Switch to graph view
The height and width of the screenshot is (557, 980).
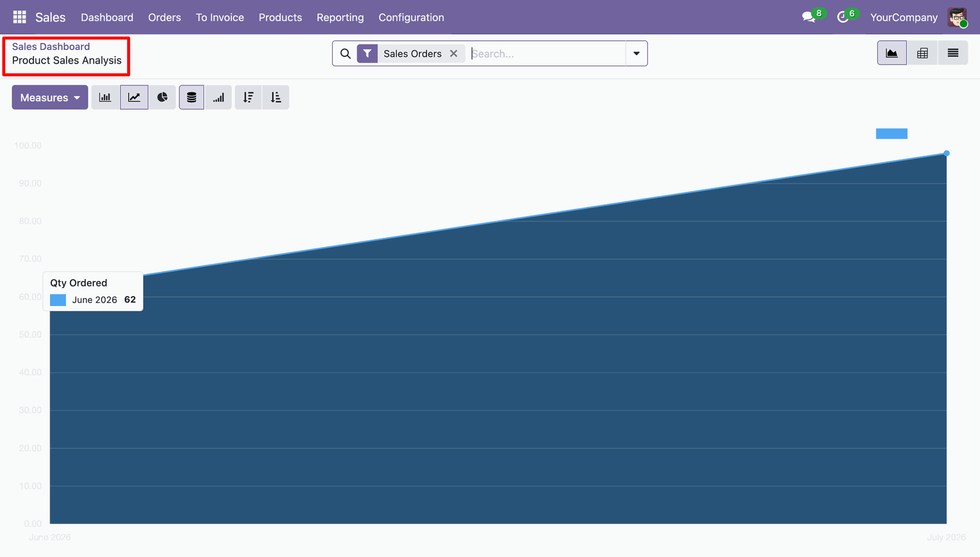click(x=892, y=53)
